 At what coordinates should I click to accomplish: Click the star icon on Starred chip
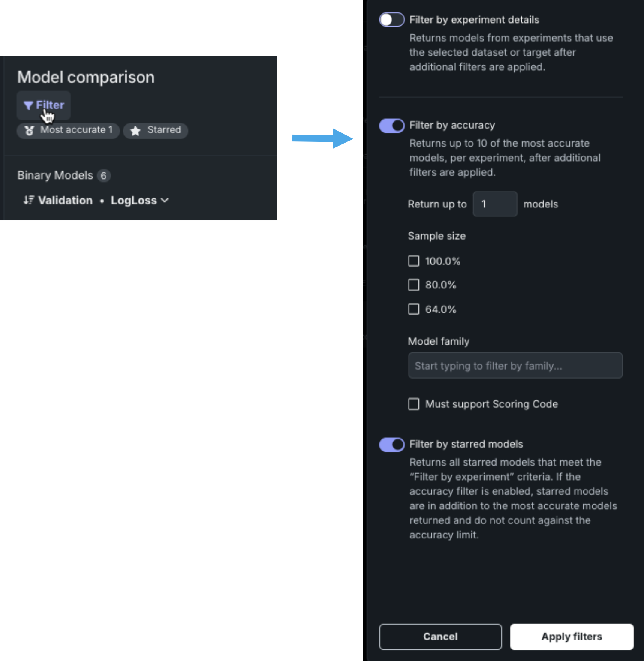point(135,131)
